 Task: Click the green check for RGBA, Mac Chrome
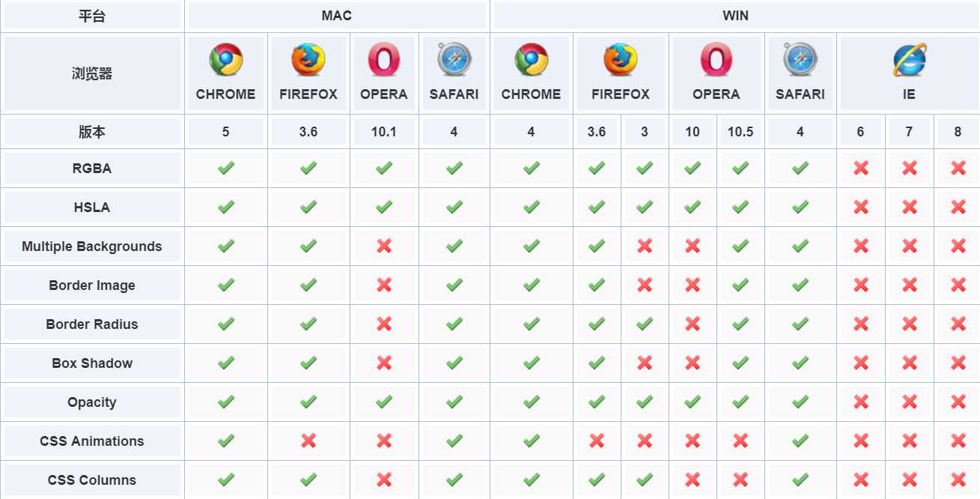[x=225, y=168]
